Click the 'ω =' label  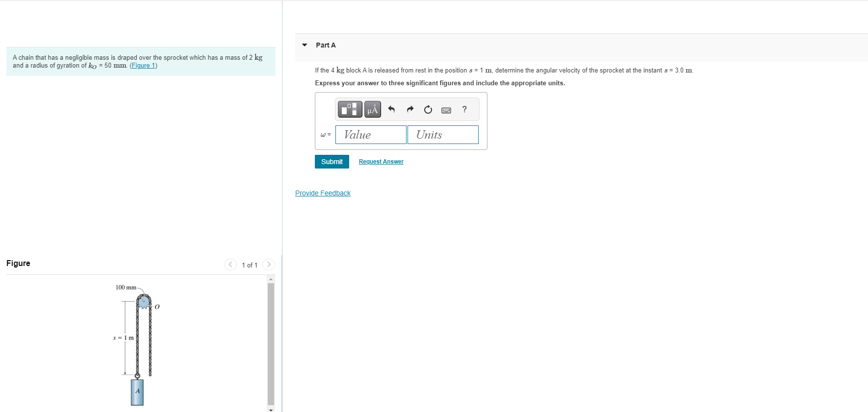pyautogui.click(x=326, y=135)
